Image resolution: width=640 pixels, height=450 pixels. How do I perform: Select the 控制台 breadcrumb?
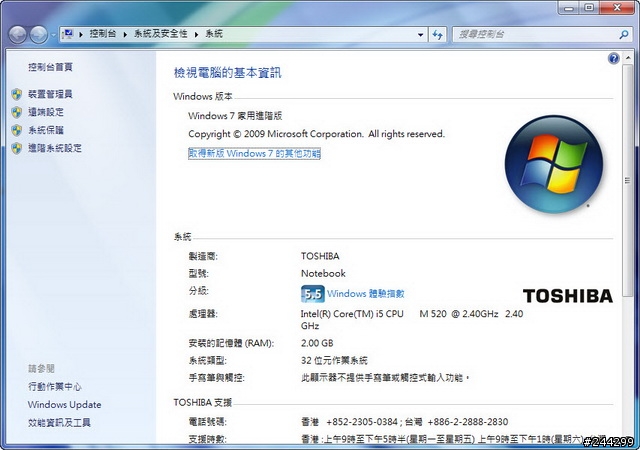tap(102, 34)
